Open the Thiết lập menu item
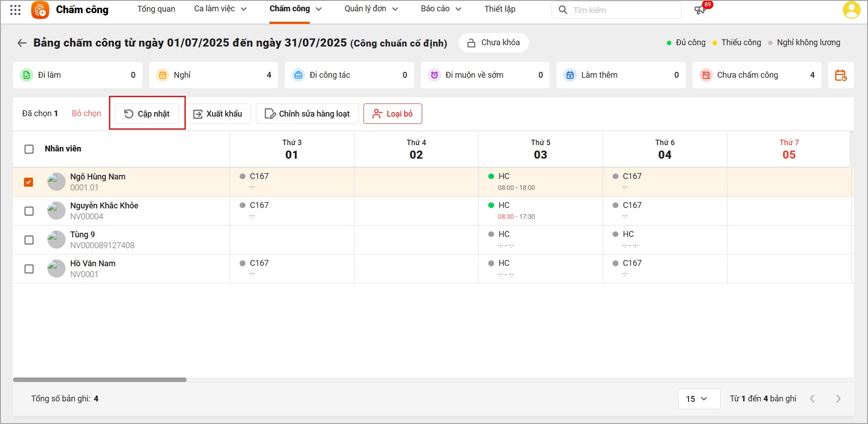868x424 pixels. pyautogui.click(x=500, y=9)
